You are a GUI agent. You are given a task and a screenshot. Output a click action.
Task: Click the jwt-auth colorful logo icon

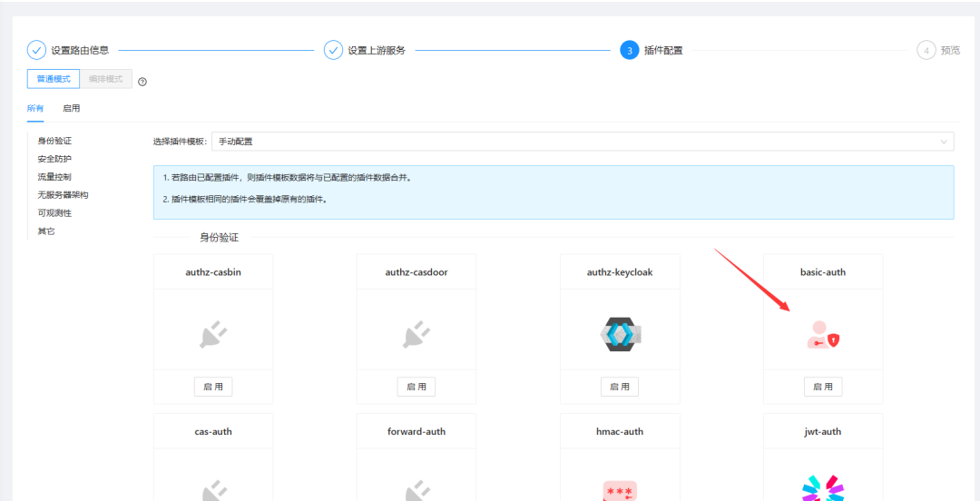click(x=823, y=488)
